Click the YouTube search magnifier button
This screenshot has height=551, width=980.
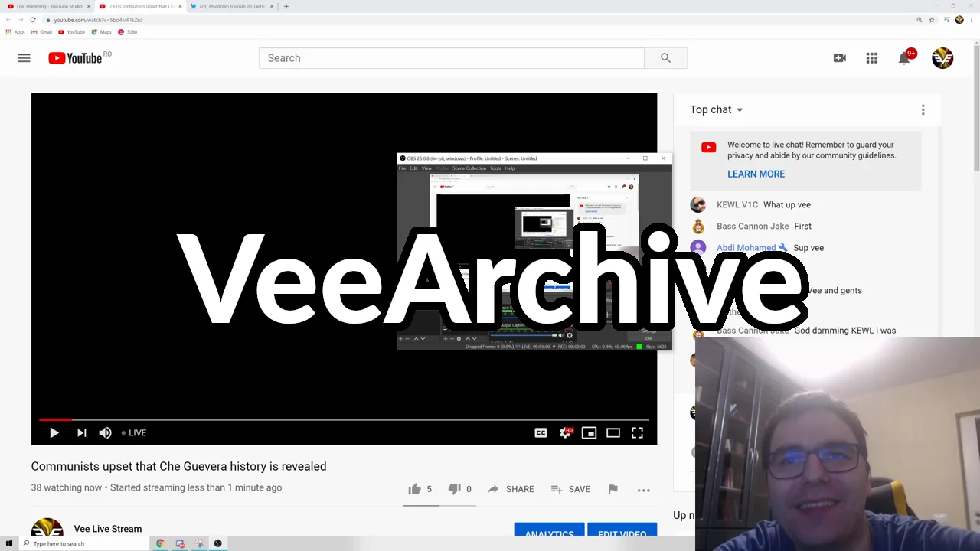click(665, 58)
